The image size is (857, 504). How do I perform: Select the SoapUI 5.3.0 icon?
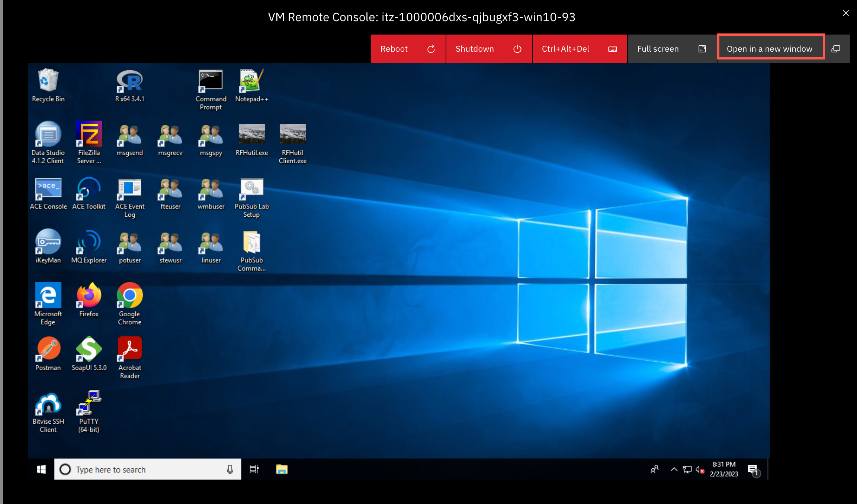pos(89,354)
